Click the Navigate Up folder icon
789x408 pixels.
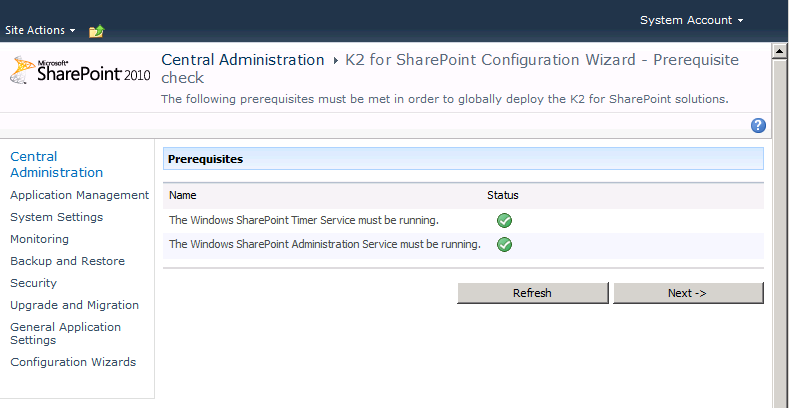pyautogui.click(x=97, y=31)
